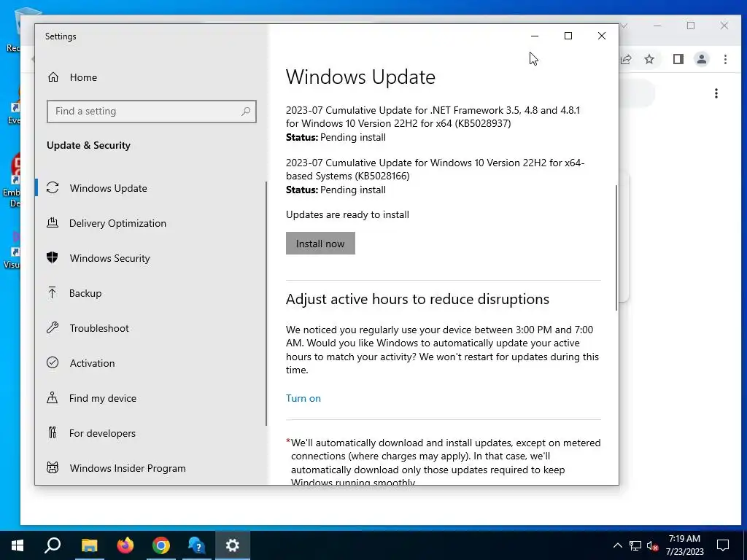This screenshot has height=560, width=747.
Task: Open the Get Help taskbar app
Action: (197, 545)
